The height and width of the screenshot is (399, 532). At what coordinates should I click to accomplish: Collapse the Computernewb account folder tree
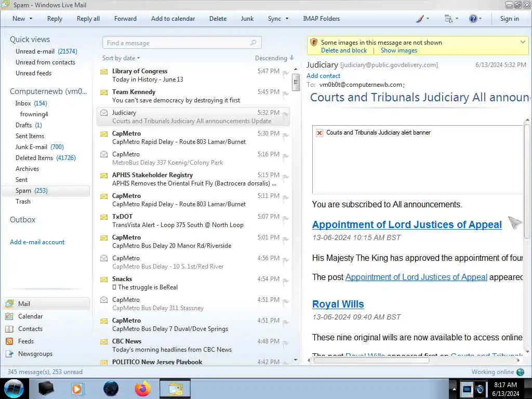pyautogui.click(x=48, y=91)
